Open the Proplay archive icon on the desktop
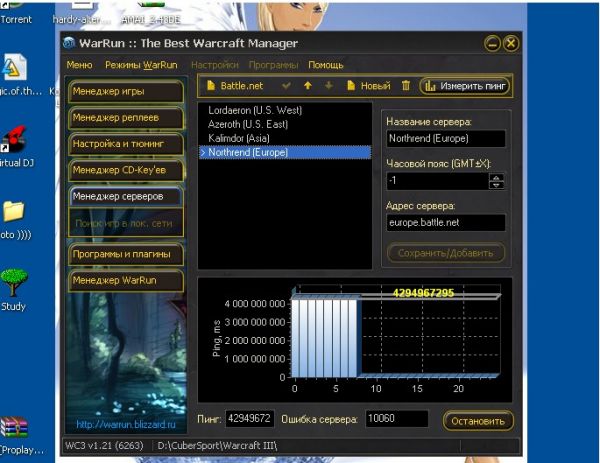Viewport: 600px width, 463px height. (15, 428)
